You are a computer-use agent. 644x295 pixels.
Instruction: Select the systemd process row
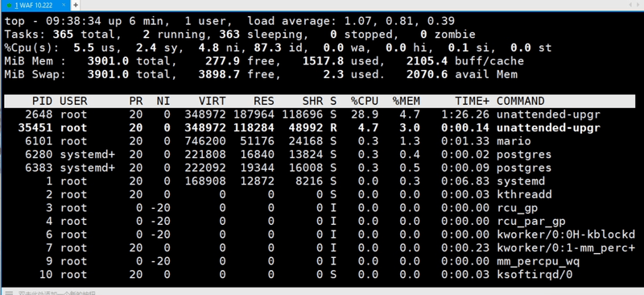click(320, 181)
